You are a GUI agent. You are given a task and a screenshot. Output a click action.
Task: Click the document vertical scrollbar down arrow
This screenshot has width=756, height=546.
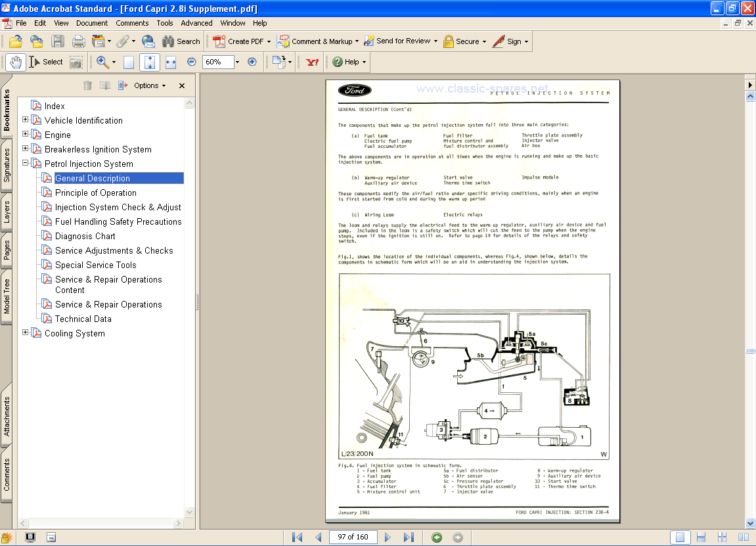pos(750,523)
